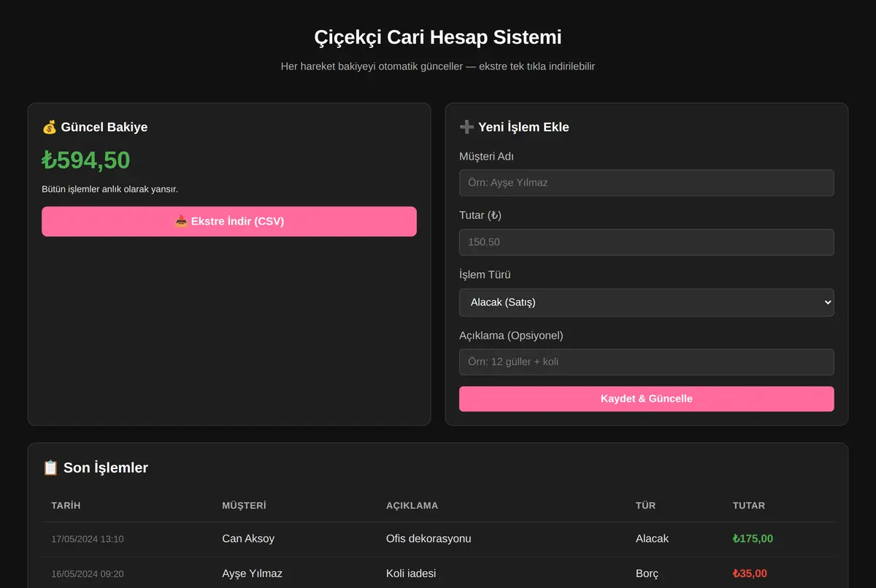This screenshot has width=876, height=588.
Task: Click the MÜŞTERİ column header
Action: tap(244, 506)
